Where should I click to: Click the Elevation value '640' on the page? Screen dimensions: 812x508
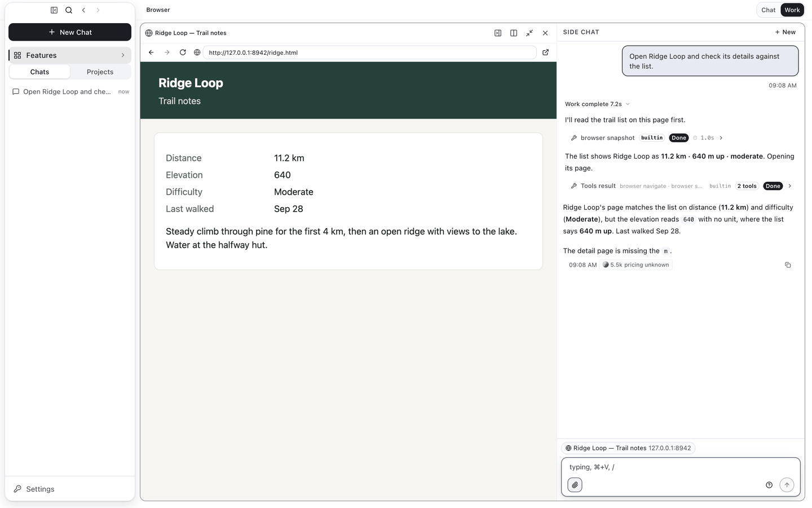(283, 175)
